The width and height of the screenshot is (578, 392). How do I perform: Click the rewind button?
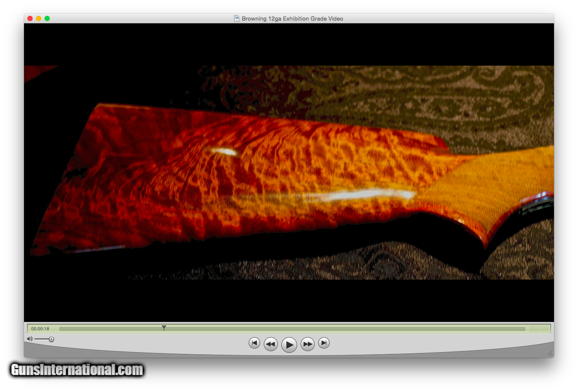click(271, 344)
